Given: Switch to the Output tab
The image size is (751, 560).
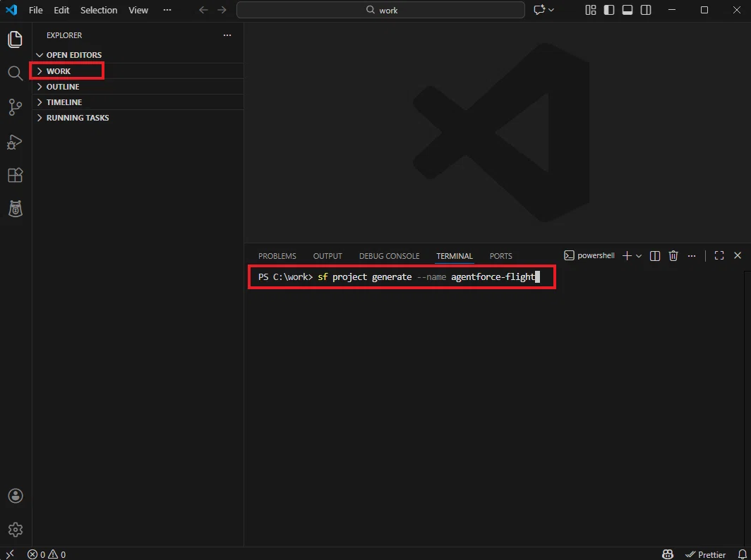Looking at the screenshot, I should [328, 256].
